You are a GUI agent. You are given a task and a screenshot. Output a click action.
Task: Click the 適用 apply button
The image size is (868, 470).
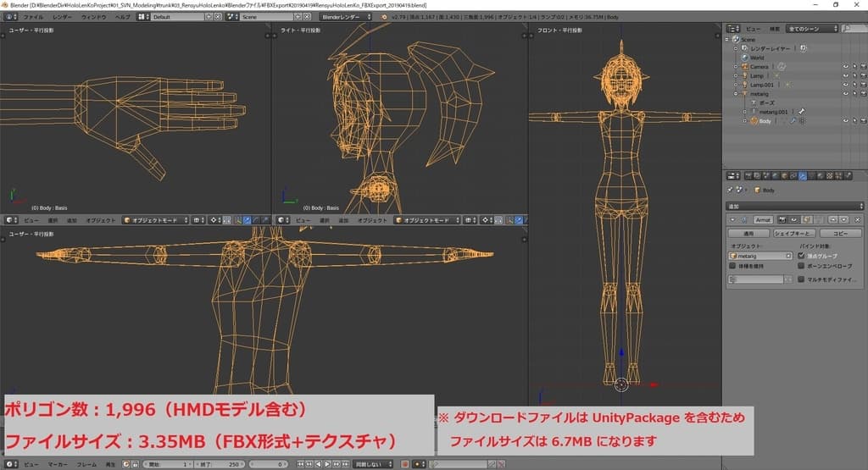pyautogui.click(x=748, y=233)
